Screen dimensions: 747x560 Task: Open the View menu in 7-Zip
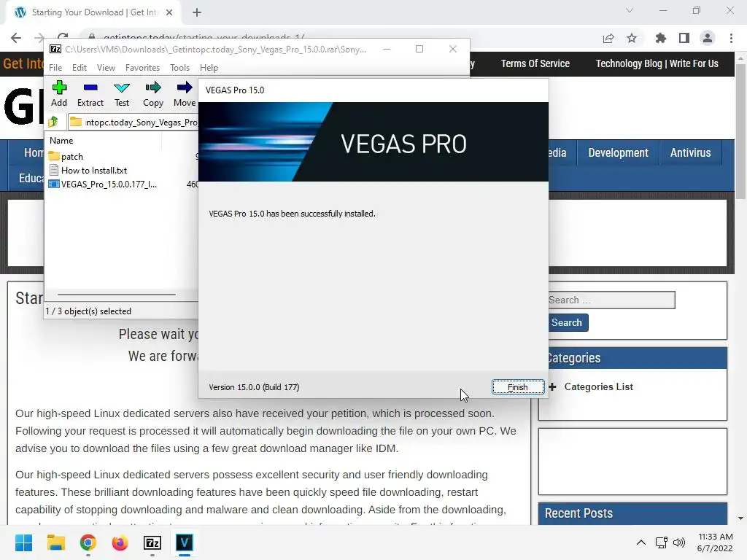106,68
